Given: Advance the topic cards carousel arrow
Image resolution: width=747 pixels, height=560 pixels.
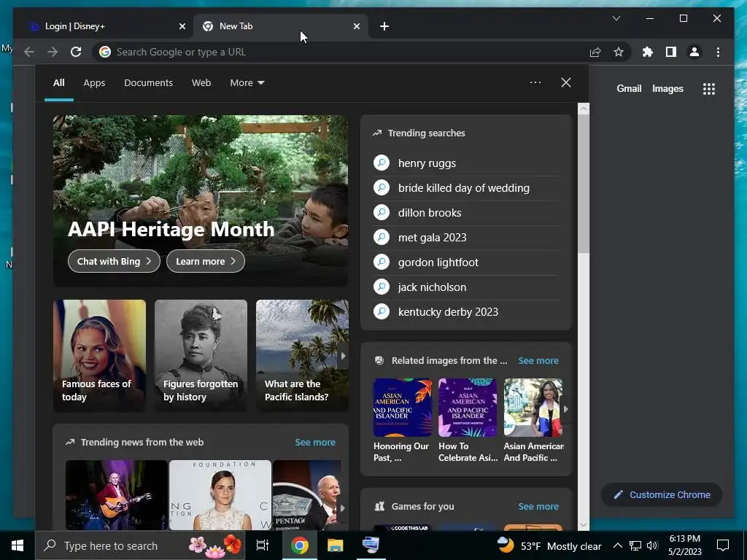Looking at the screenshot, I should pos(343,356).
